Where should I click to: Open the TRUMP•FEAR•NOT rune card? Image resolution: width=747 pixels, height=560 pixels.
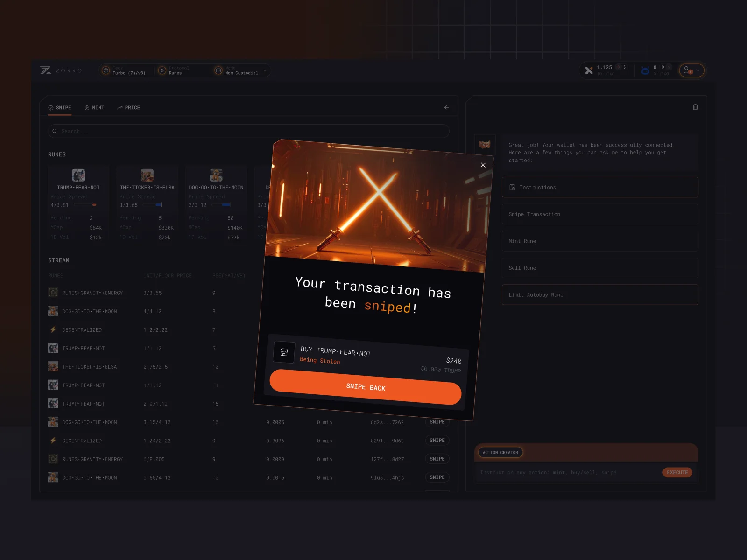78,203
